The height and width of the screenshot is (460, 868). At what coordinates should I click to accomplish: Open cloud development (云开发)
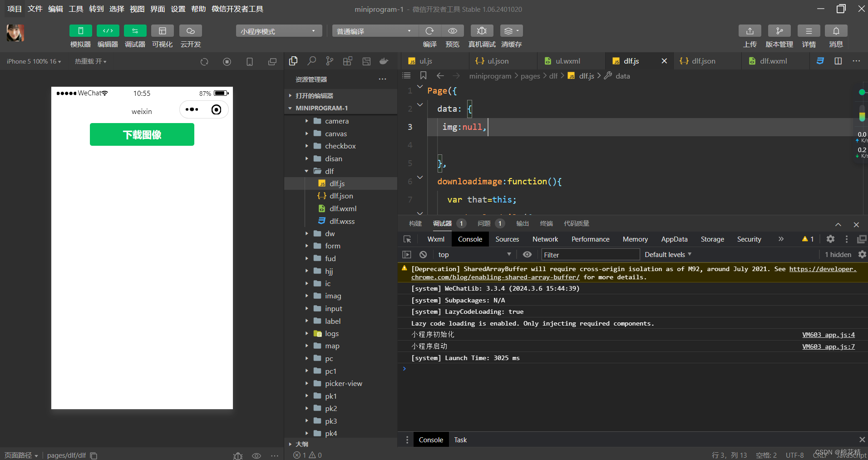[x=190, y=31]
